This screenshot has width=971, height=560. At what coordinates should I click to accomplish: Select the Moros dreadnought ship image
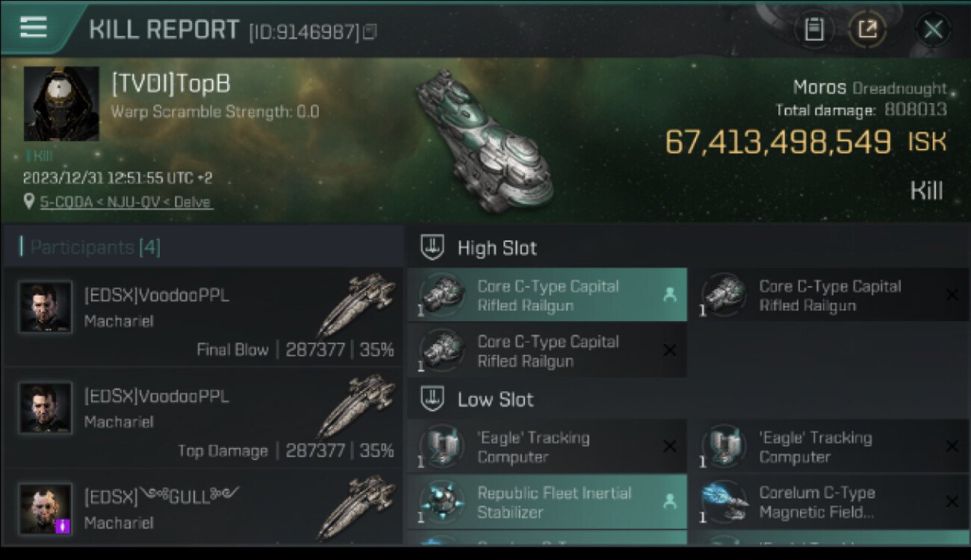(x=485, y=140)
